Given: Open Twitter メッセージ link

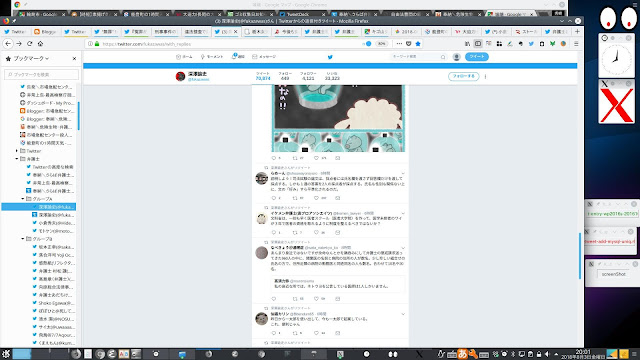Looking at the screenshot, I should tap(264, 57).
